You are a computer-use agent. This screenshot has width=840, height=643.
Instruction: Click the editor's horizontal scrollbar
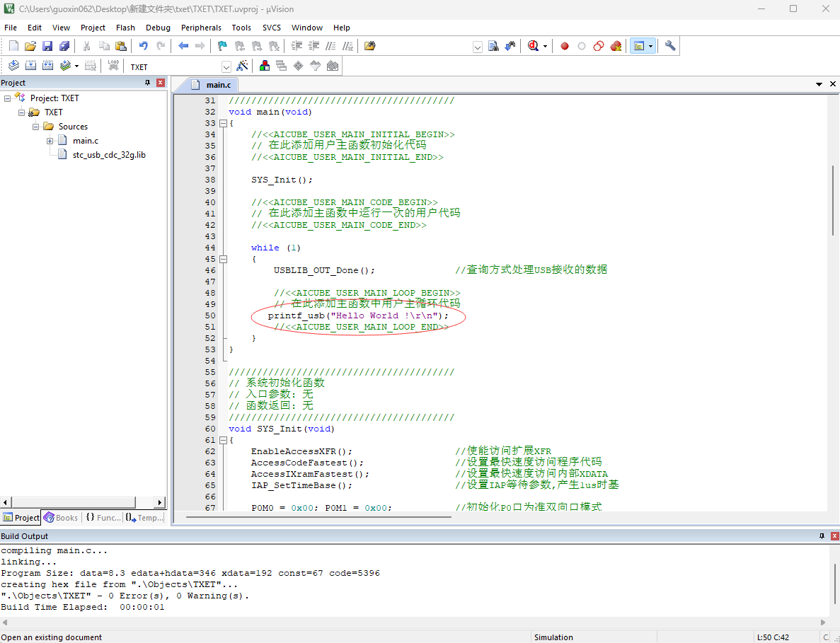(318, 516)
